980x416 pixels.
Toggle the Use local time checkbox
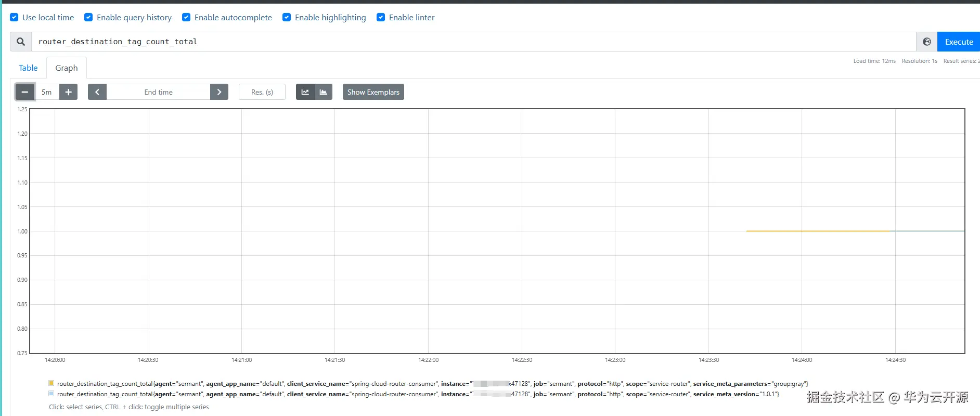click(x=15, y=17)
